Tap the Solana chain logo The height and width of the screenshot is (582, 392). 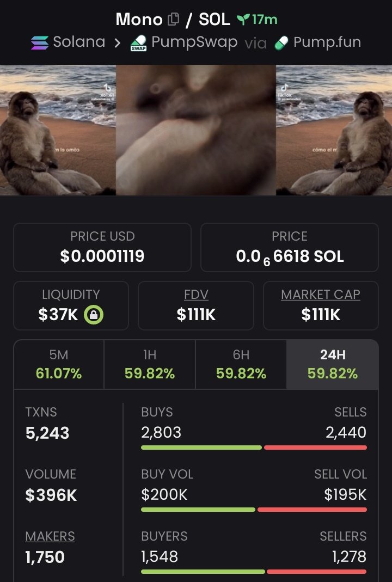(x=40, y=42)
